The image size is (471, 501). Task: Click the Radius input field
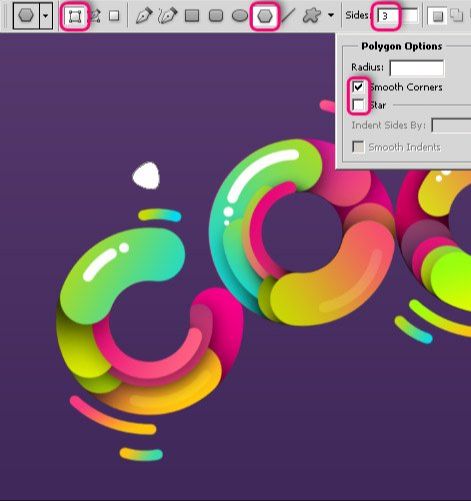click(417, 68)
